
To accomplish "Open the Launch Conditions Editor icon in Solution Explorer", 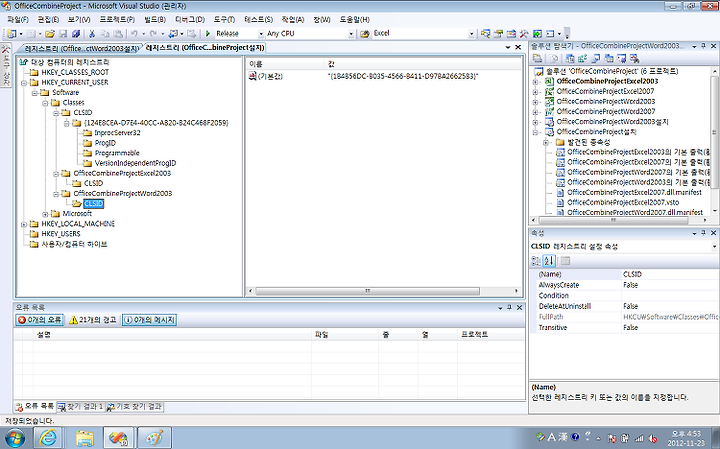I will pyautogui.click(x=635, y=58).
